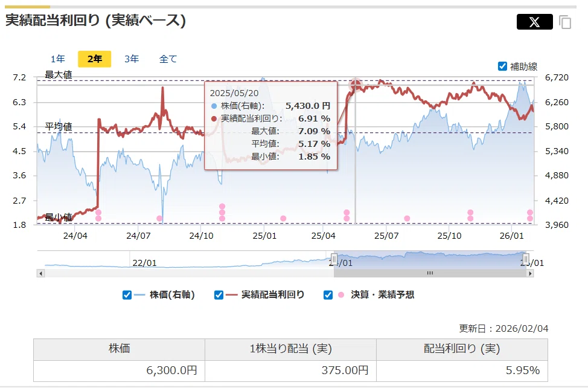This screenshot has height=388, width=588.
Task: Share chart via the X button
Action: click(x=534, y=22)
